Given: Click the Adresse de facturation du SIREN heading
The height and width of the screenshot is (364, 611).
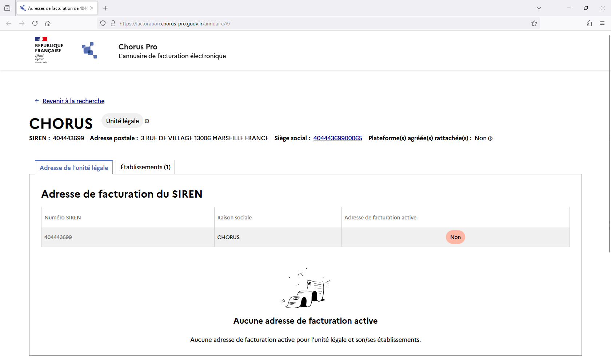Looking at the screenshot, I should [122, 194].
